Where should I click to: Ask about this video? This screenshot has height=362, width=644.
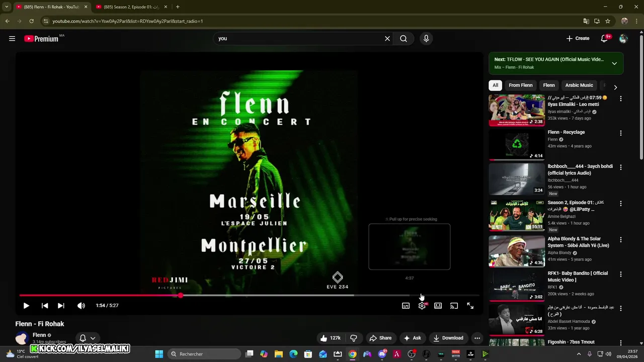413,338
